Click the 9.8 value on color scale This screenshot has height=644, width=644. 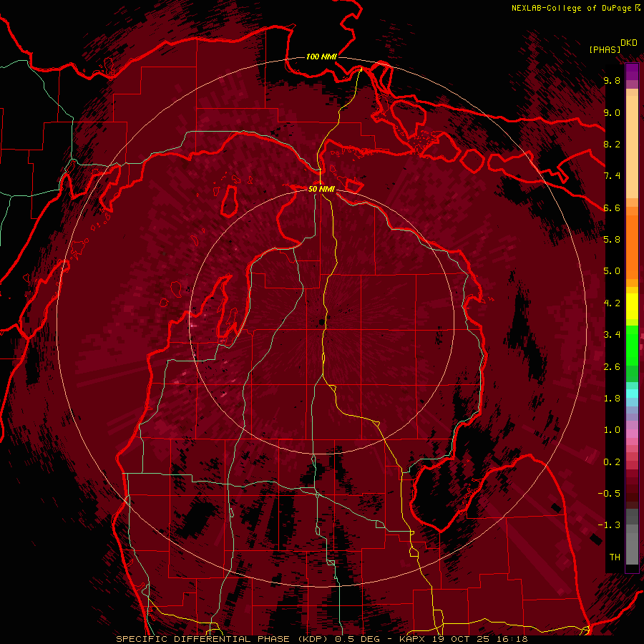612,81
